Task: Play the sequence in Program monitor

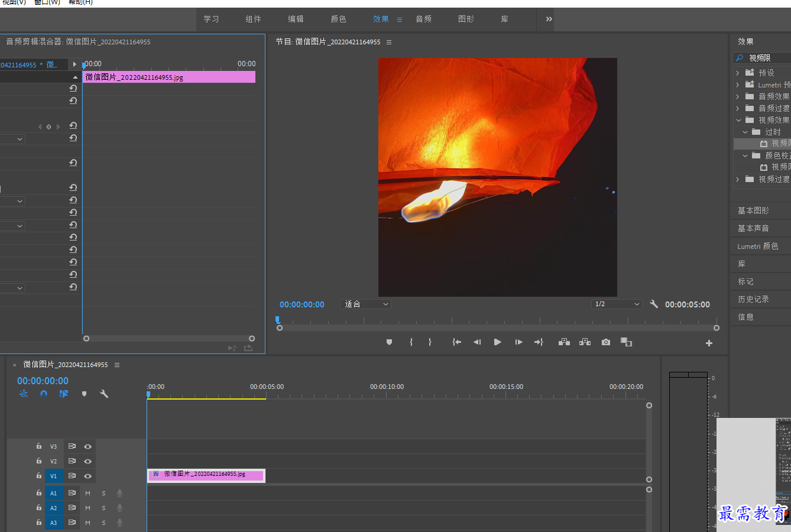Action: [x=498, y=342]
